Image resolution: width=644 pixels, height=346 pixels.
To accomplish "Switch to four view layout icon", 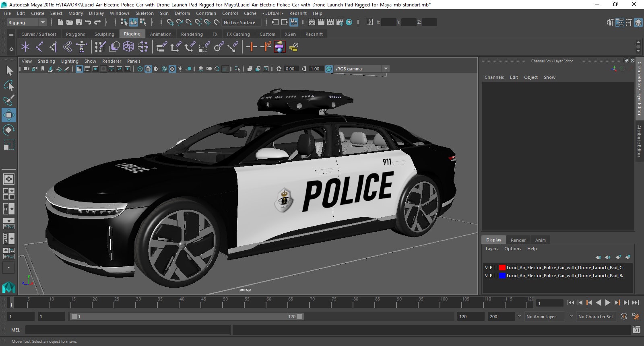I will point(9,194).
